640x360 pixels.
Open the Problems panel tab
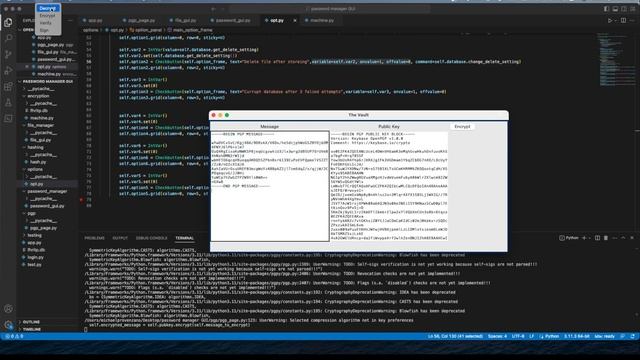click(x=94, y=238)
